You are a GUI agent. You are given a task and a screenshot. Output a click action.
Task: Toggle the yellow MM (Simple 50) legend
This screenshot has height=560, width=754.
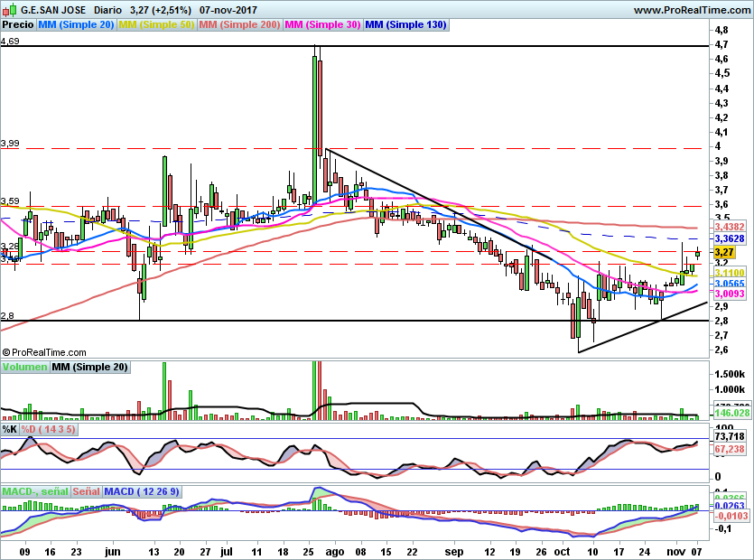(x=156, y=25)
